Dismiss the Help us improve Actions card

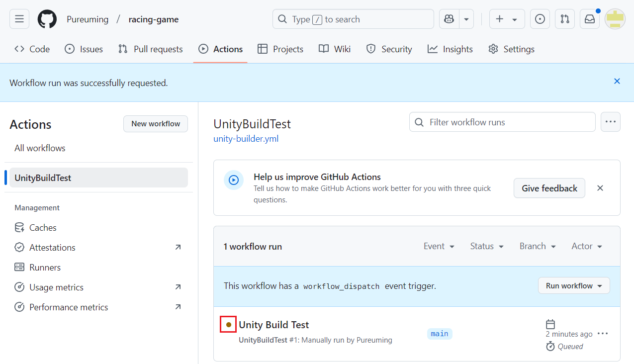click(x=600, y=188)
